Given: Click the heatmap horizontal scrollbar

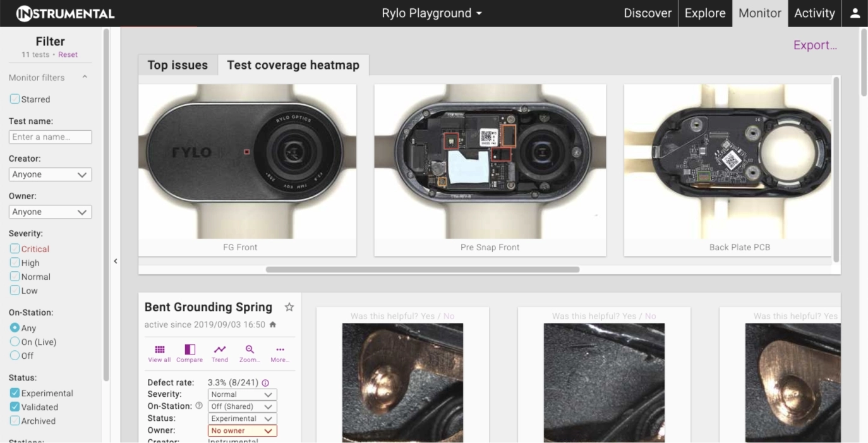Looking at the screenshot, I should click(423, 269).
